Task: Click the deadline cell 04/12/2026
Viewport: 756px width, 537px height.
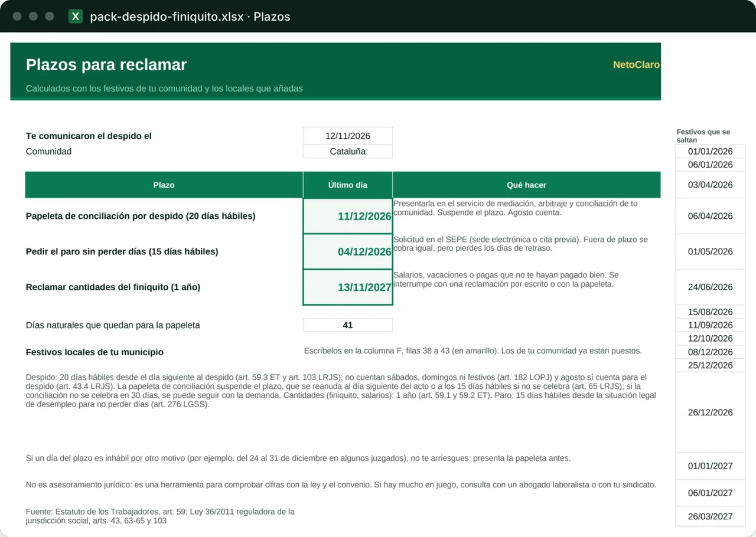Action: coord(348,251)
